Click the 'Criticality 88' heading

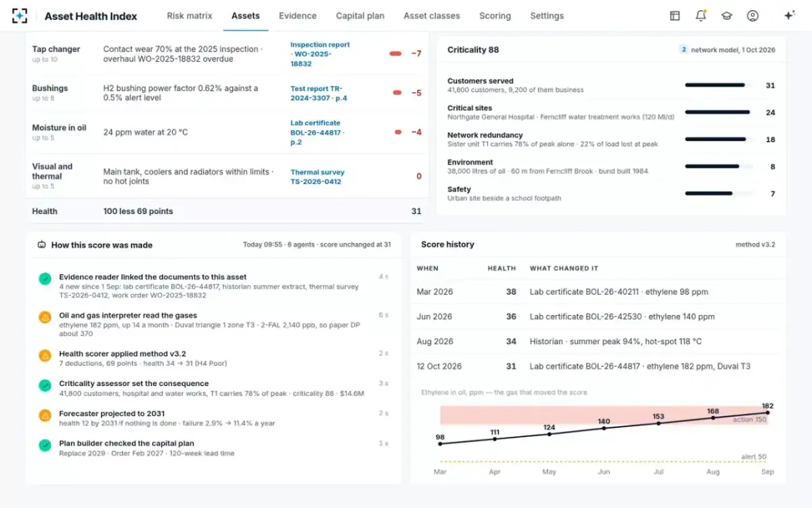[x=473, y=49]
